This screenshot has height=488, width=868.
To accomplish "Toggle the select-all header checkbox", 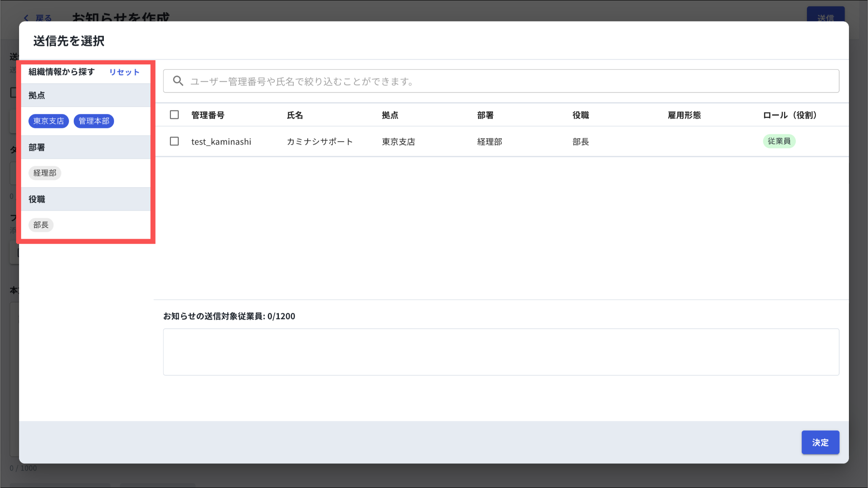I will pos(174,115).
